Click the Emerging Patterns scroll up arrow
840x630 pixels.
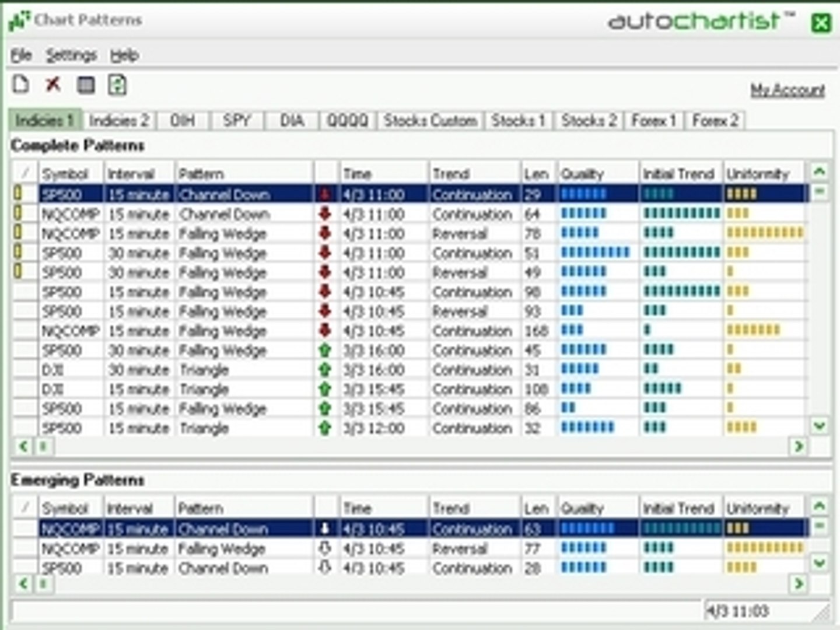819,506
